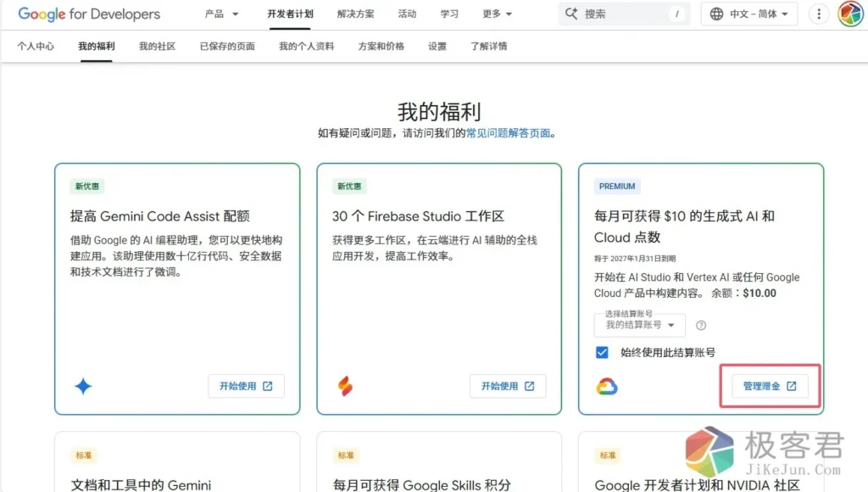Open the 常见问题解答页面 link
Screen dimensions: 868x492
pos(509,133)
